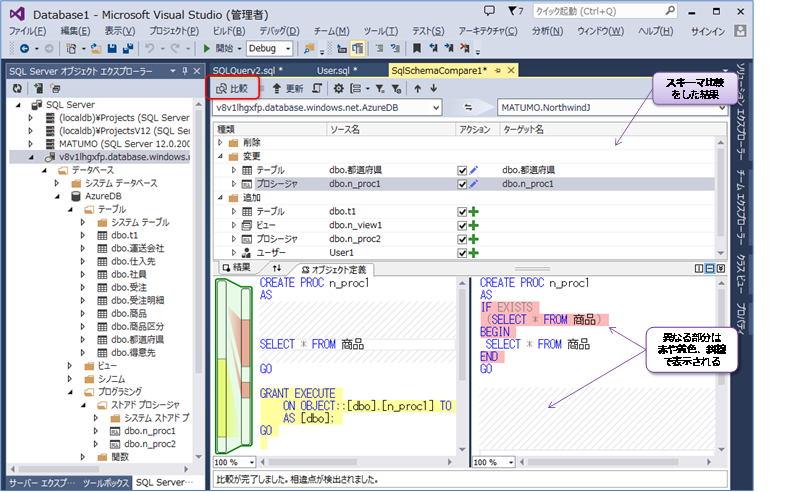Viewport: 800px width, 492px height.
Task: Expand the ビュー folder in tree
Action: point(70,365)
